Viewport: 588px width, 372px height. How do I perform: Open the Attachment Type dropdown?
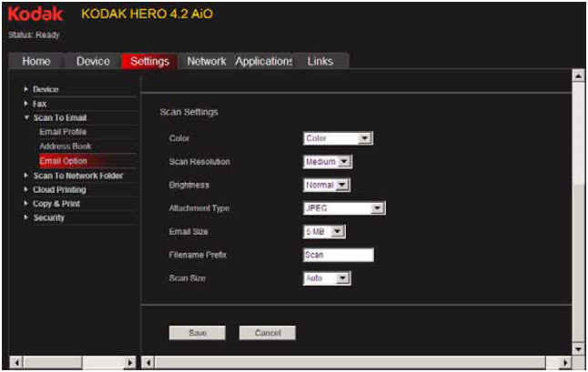pos(344,208)
